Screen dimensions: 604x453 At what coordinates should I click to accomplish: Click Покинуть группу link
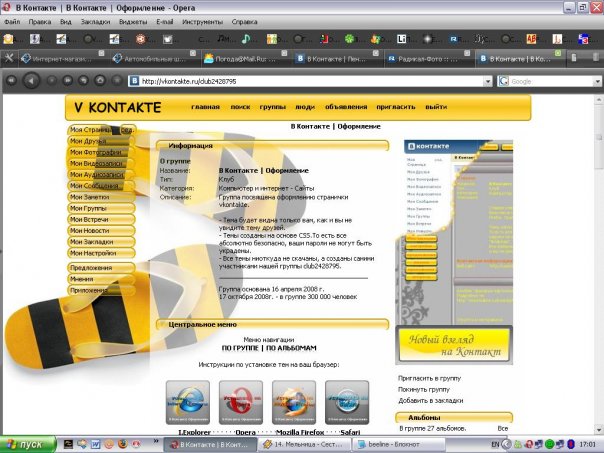click(424, 389)
